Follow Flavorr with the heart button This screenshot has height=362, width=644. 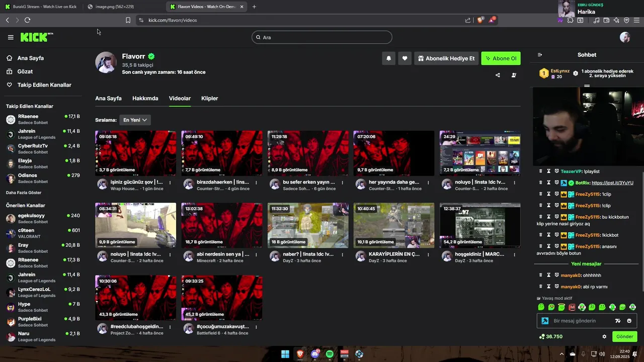pyautogui.click(x=405, y=58)
